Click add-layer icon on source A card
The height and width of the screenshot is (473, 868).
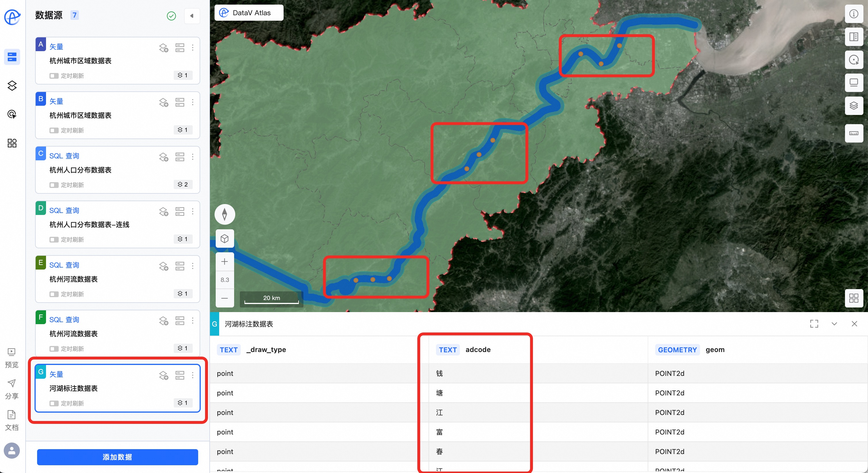163,48
